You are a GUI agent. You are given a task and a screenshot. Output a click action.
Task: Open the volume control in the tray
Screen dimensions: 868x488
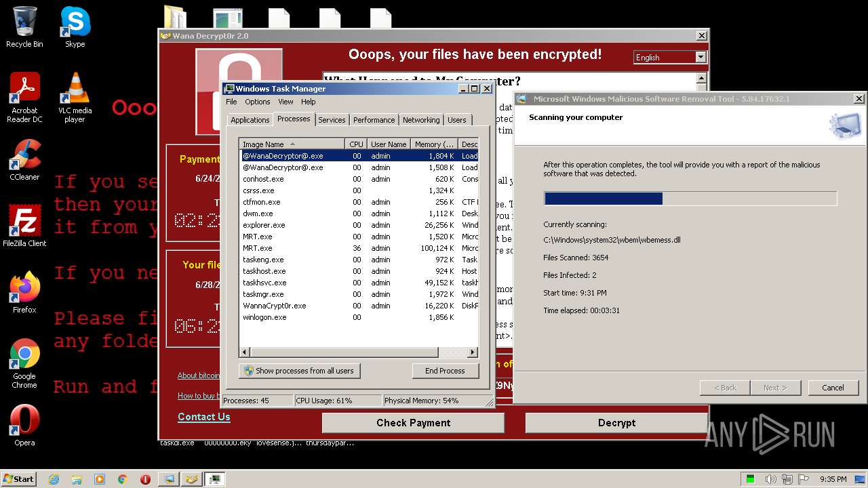pos(771,479)
